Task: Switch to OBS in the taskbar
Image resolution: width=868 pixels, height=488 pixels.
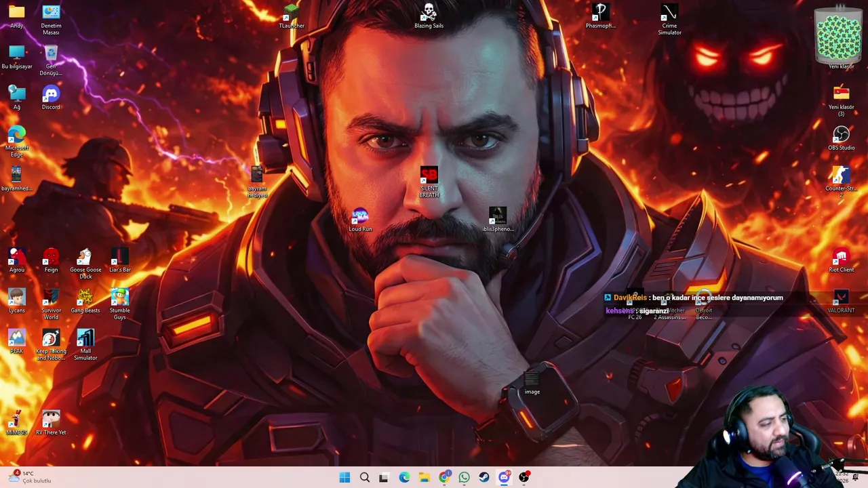Action: [x=524, y=477]
